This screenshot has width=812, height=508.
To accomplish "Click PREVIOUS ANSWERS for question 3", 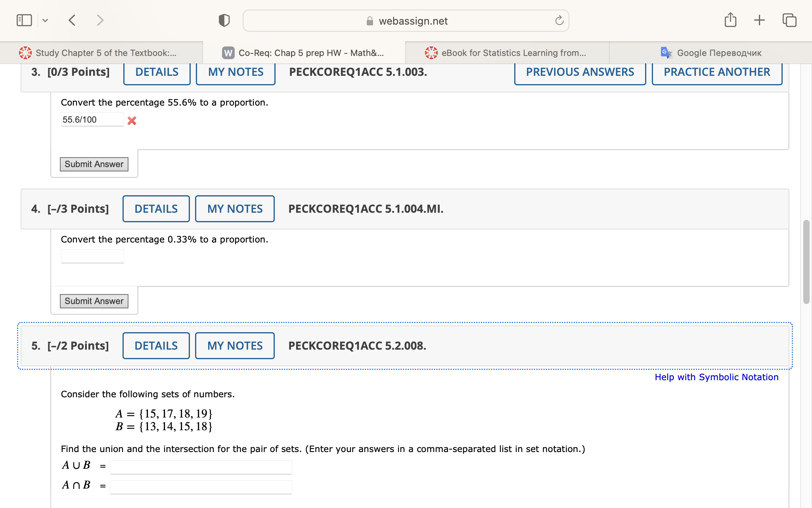I will point(580,72).
